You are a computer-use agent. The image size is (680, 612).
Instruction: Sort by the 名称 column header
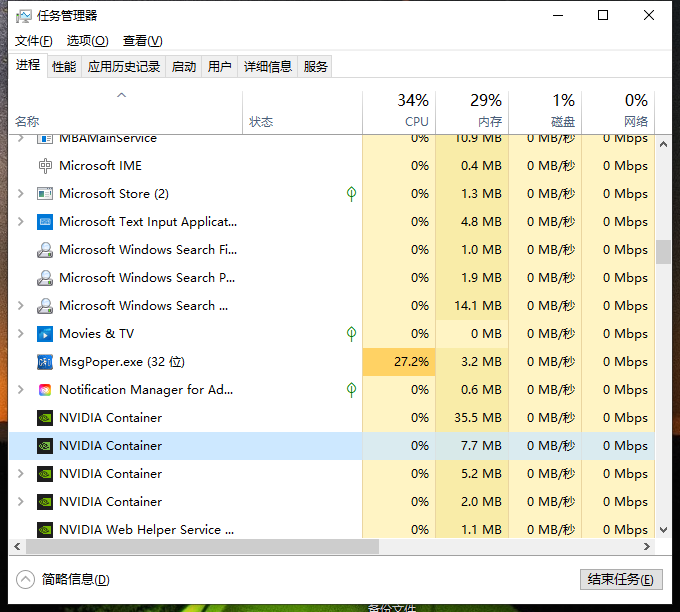tap(125, 112)
